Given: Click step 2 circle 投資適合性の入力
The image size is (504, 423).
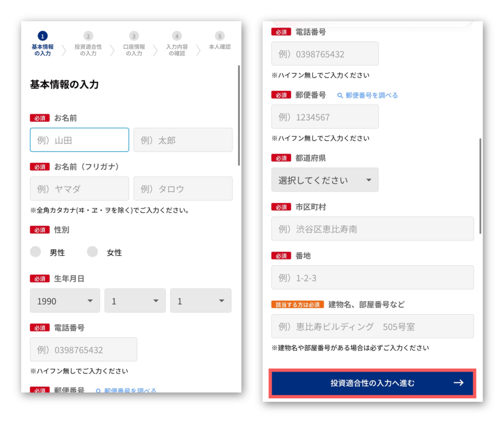Looking at the screenshot, I should coord(88,36).
